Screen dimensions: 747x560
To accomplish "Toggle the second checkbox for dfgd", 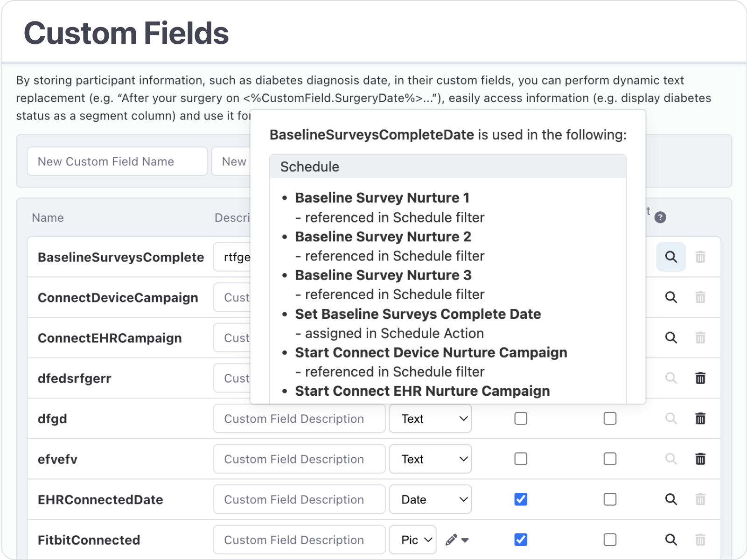I will click(x=610, y=419).
